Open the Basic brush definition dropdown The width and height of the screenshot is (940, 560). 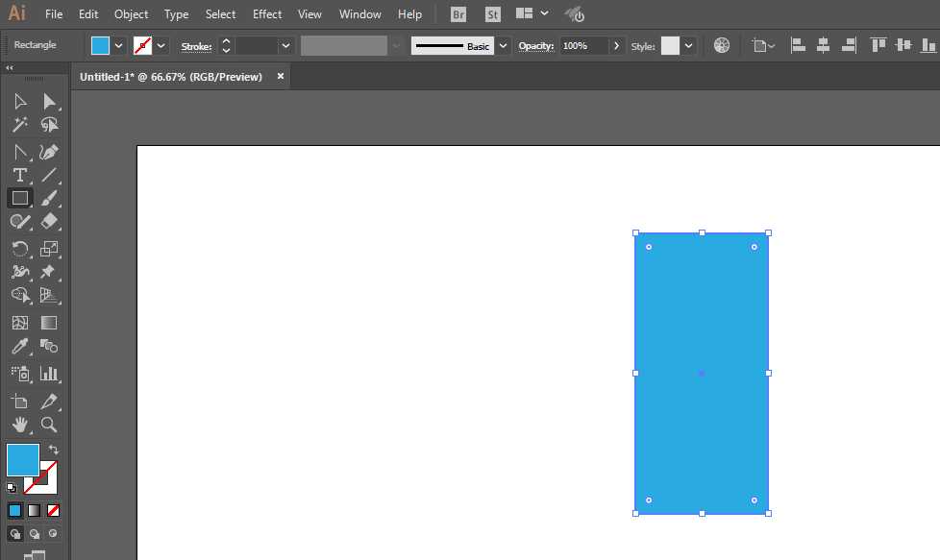[503, 45]
